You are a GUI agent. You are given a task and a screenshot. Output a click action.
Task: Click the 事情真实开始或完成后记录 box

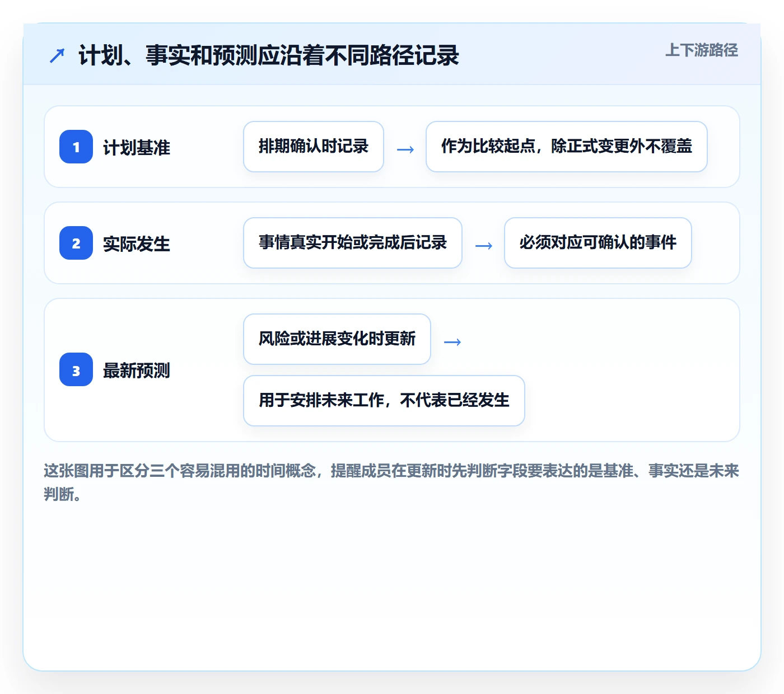(x=353, y=243)
